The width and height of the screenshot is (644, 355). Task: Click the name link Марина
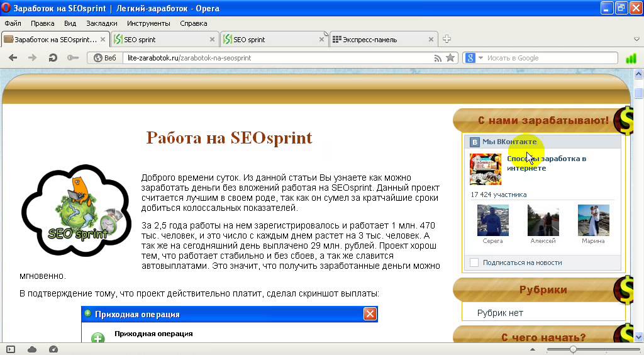(x=593, y=241)
